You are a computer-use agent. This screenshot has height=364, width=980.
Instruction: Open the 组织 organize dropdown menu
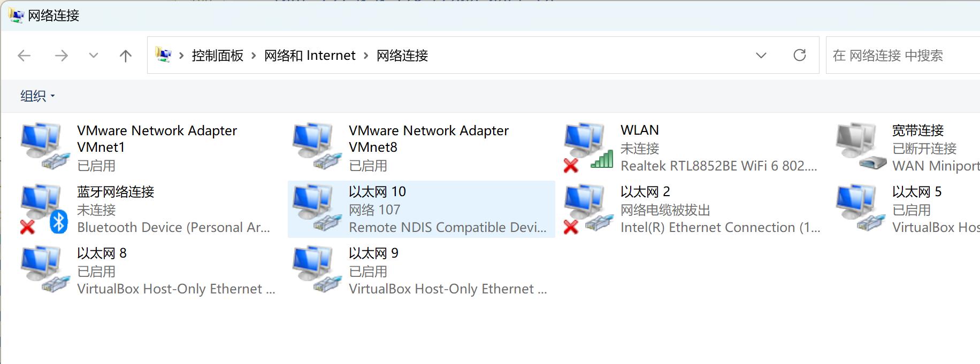[37, 96]
